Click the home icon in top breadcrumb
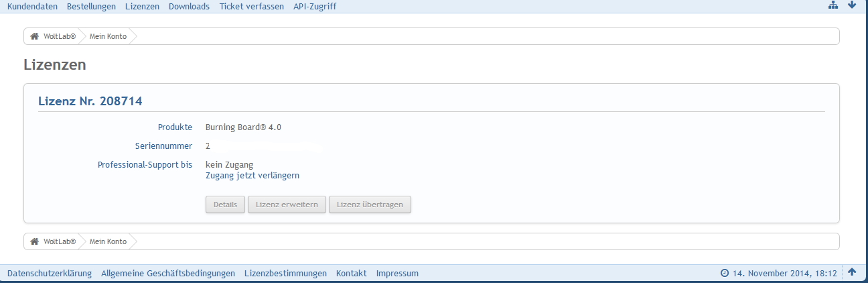 34,36
